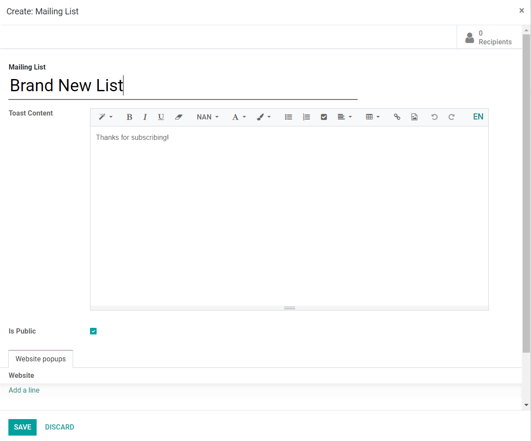This screenshot has height=441, width=531.
Task: Open the 0 Recipients stat button
Action: coord(489,37)
